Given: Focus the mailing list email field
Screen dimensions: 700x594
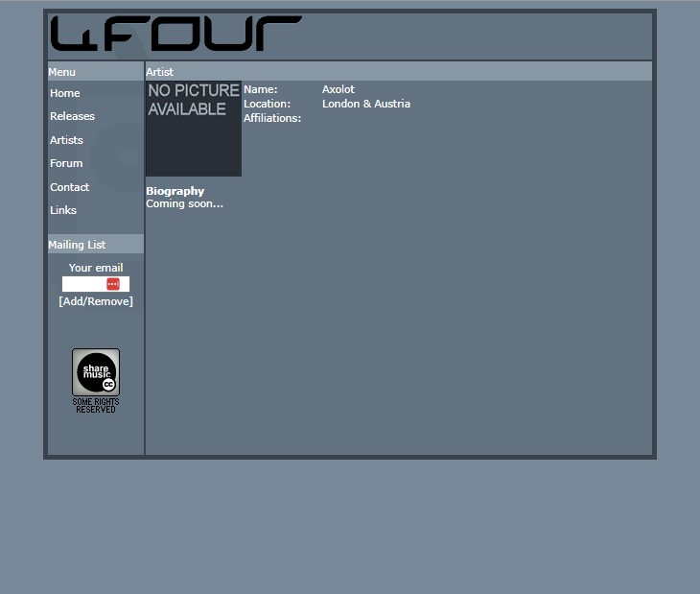Looking at the screenshot, I should pos(84,284).
